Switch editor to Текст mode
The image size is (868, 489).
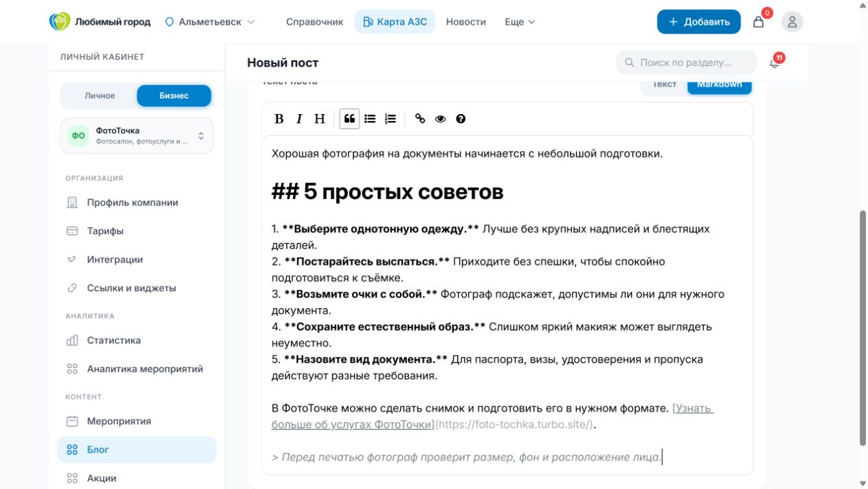[664, 85]
